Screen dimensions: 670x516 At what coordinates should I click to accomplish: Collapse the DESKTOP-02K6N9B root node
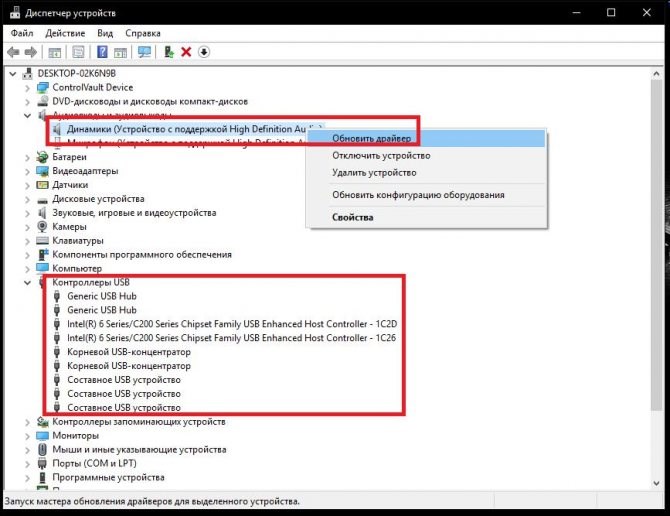(x=12, y=73)
